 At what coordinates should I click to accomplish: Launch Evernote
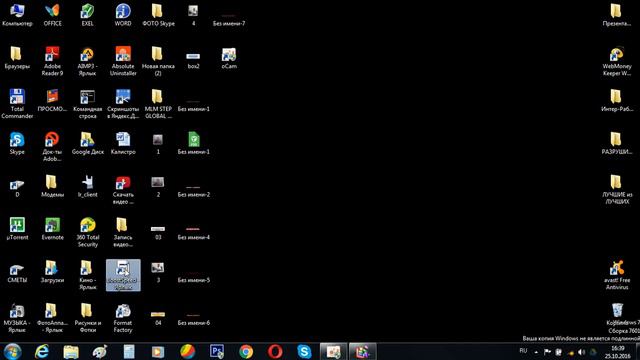coord(53,229)
